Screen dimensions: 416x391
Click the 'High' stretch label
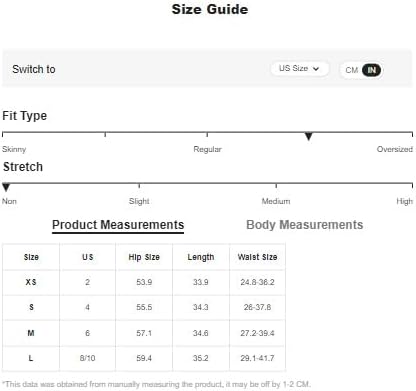point(404,201)
